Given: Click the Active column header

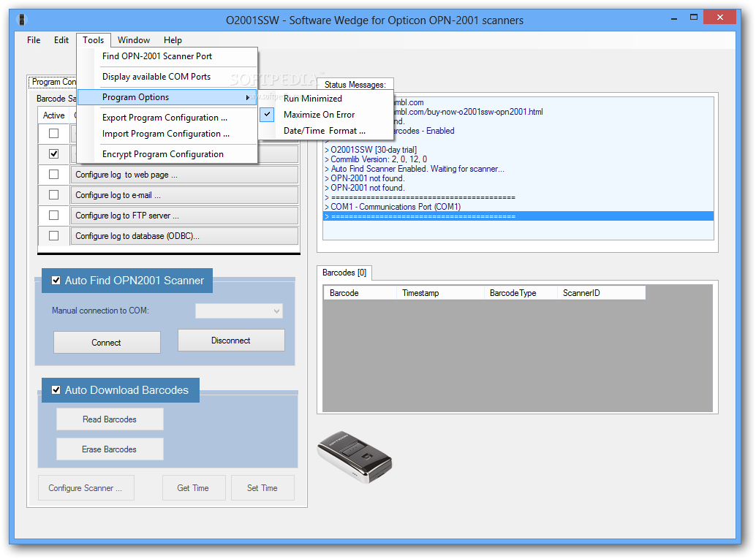Looking at the screenshot, I should pos(53,115).
